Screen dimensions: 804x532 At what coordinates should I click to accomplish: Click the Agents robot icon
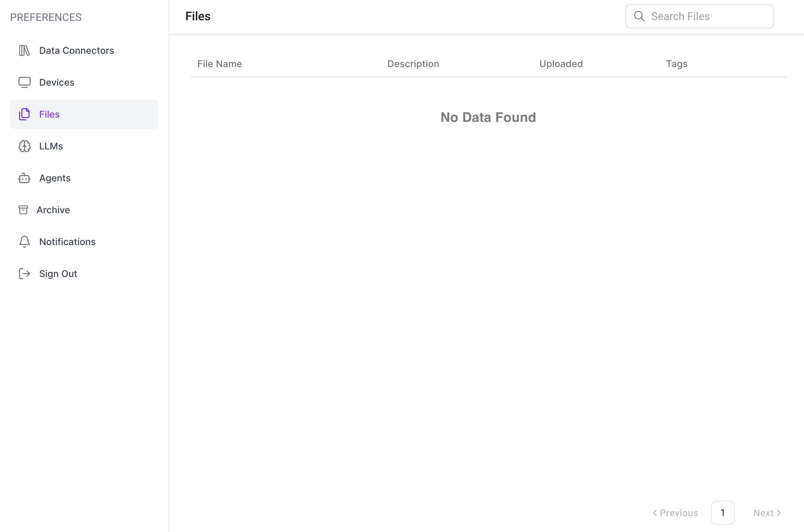pyautogui.click(x=24, y=178)
